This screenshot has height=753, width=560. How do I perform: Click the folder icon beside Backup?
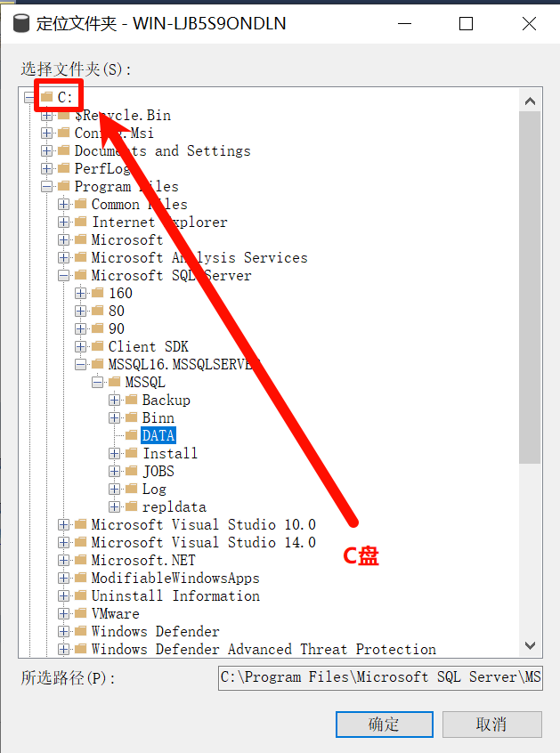click(x=131, y=400)
